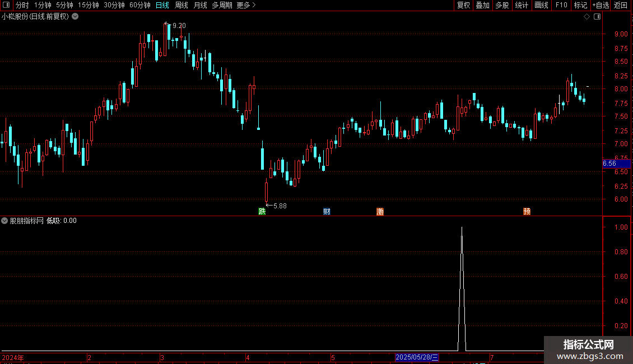Switch to 月线 monthly chart

point(200,5)
